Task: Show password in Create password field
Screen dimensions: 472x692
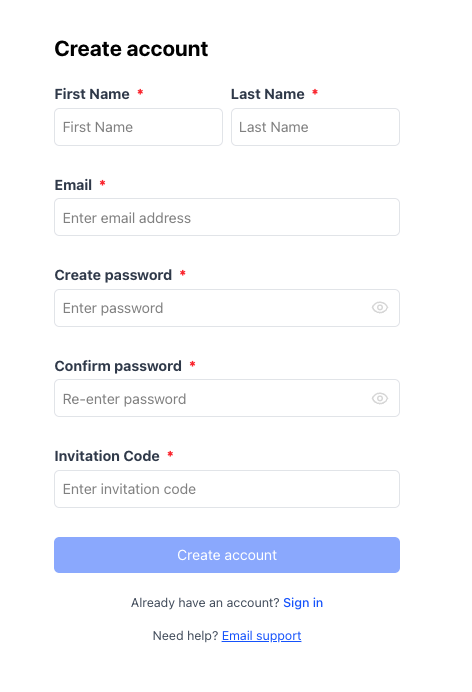Action: coord(379,308)
